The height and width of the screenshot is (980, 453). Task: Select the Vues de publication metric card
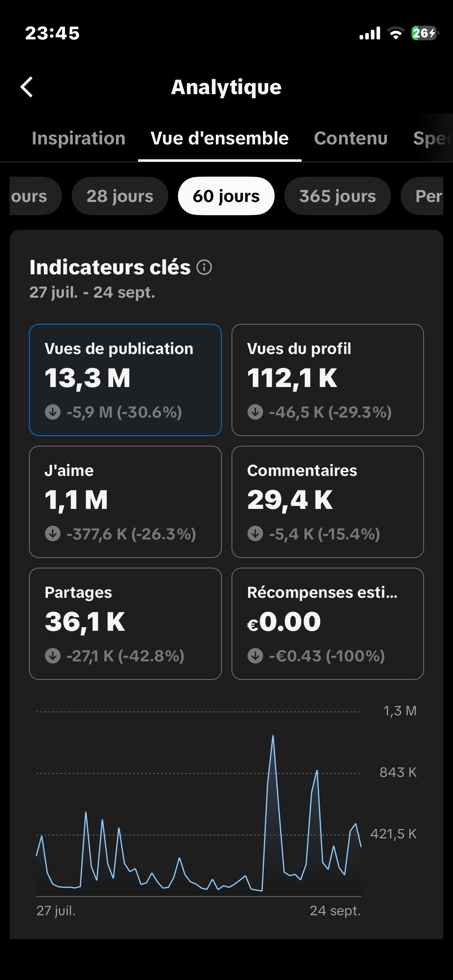(x=125, y=380)
